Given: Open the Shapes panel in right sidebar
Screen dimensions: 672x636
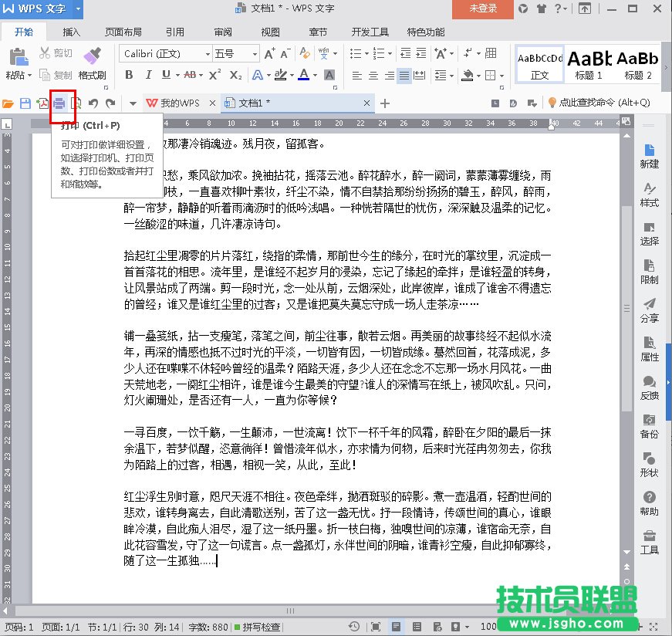Looking at the screenshot, I should click(650, 465).
